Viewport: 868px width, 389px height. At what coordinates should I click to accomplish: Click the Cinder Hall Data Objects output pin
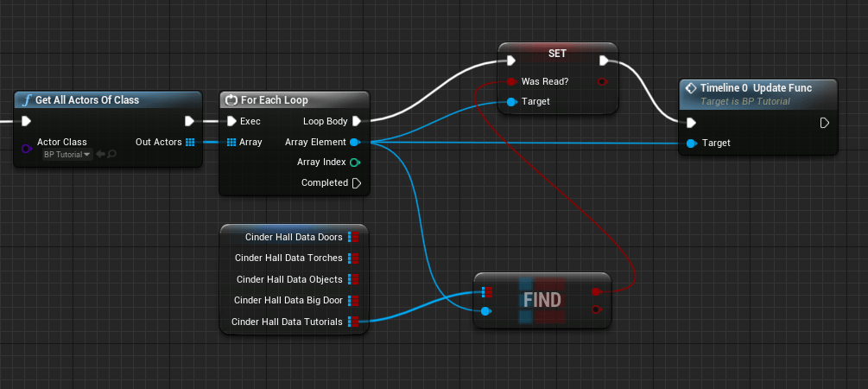(353, 279)
